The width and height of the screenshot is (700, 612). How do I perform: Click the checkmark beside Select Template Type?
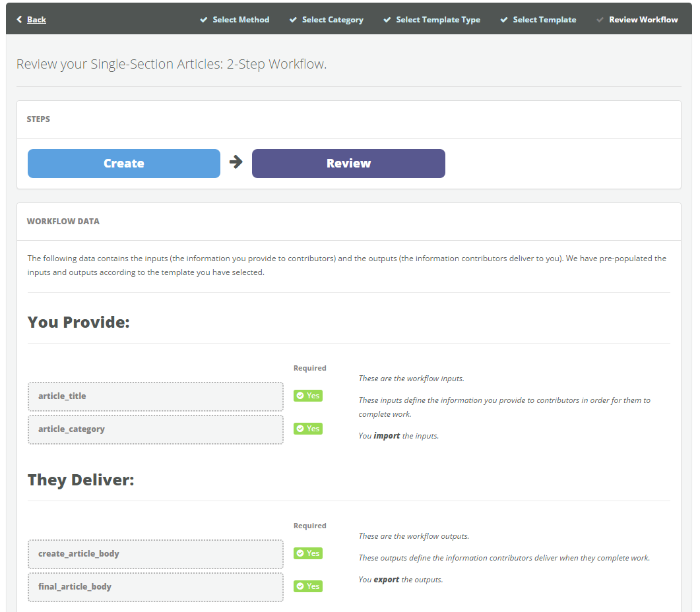point(387,20)
